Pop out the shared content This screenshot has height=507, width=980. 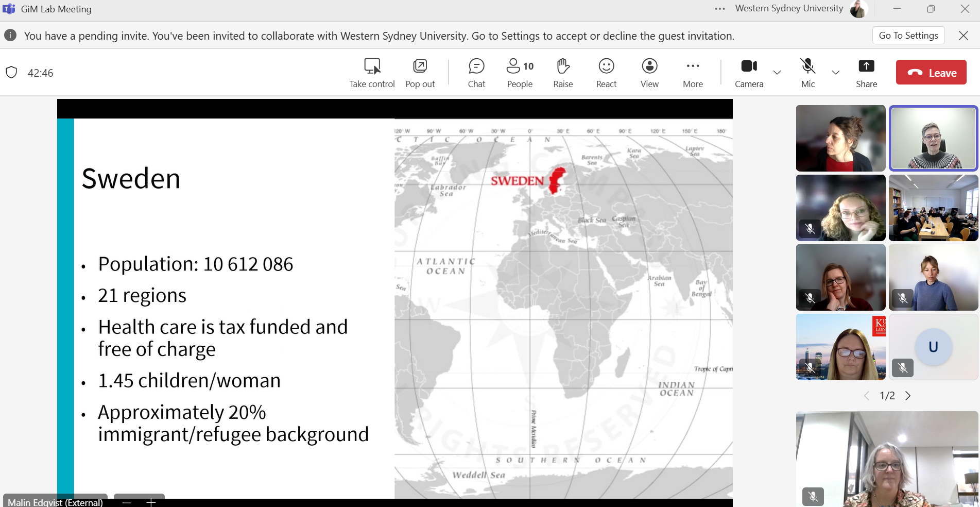coord(420,73)
